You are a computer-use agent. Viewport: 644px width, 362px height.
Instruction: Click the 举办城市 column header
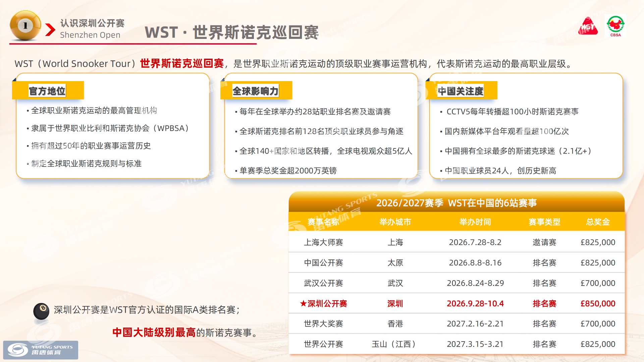tap(395, 222)
